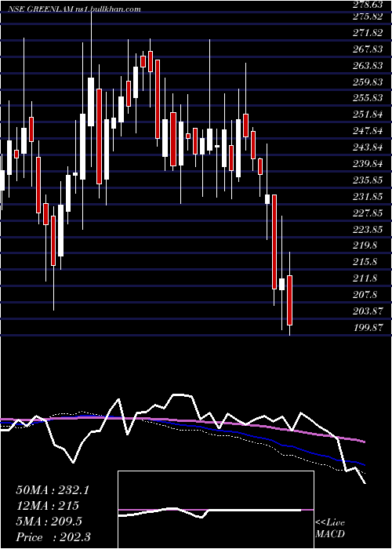Image resolution: width=392 pixels, height=549 pixels.
Task: Click the 255.83 price axis label
Action: 367,98
